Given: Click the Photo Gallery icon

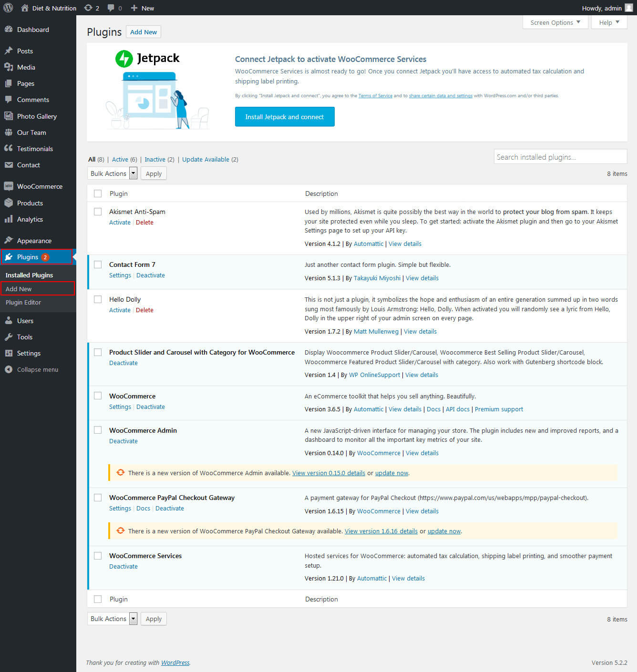Looking at the screenshot, I should [x=9, y=116].
